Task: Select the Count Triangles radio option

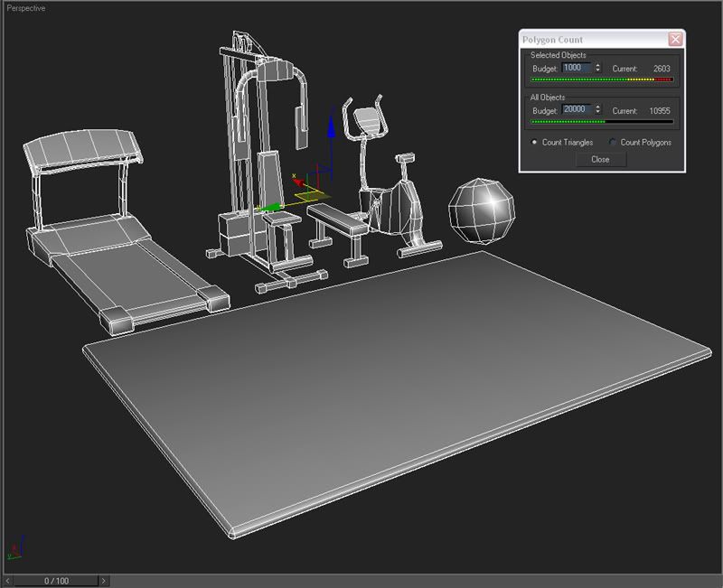Action: [x=534, y=143]
